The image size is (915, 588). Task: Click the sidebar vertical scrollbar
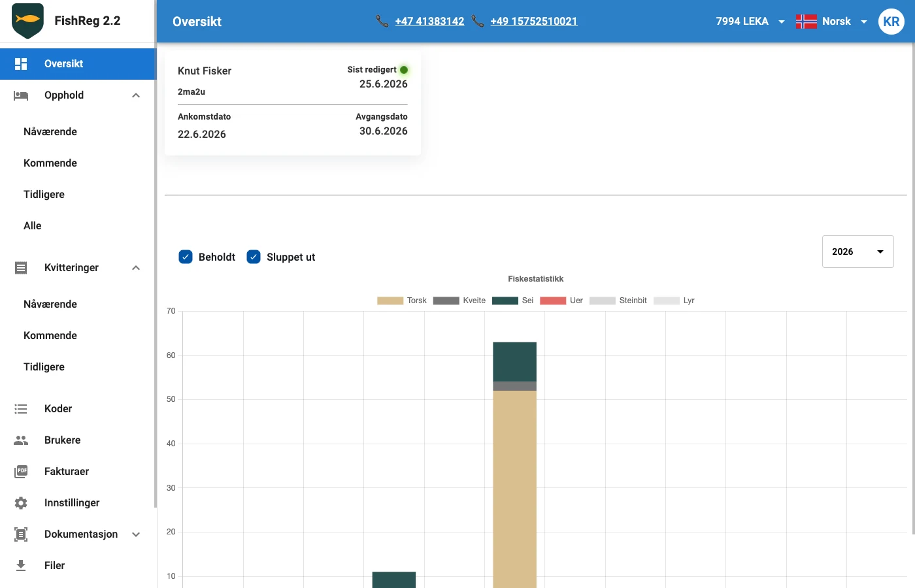156,253
